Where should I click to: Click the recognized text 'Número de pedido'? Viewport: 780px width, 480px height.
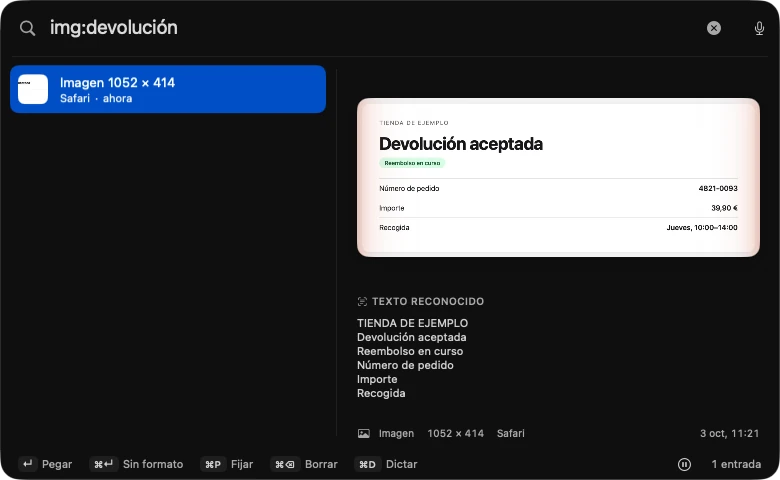coord(405,365)
